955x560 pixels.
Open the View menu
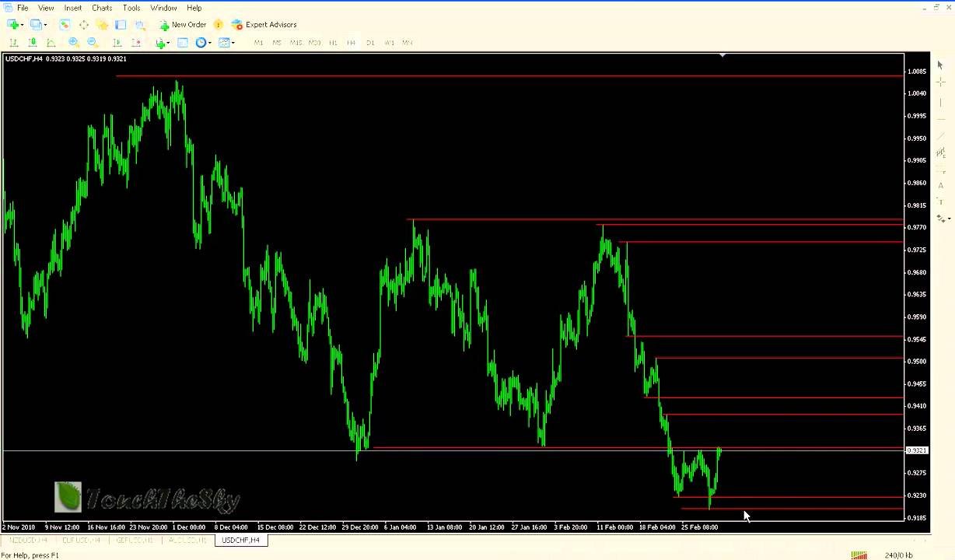46,8
